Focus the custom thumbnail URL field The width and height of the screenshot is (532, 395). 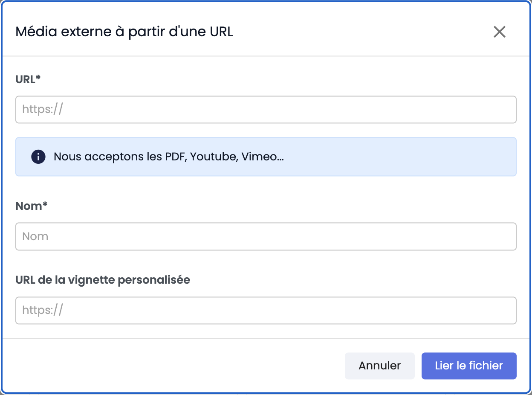[x=266, y=310]
